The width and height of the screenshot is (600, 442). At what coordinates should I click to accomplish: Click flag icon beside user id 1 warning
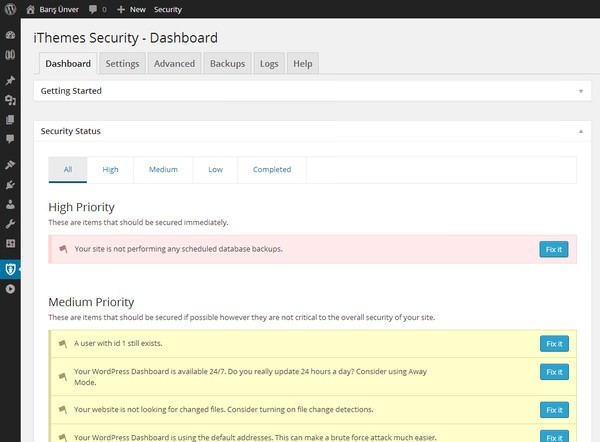(63, 344)
